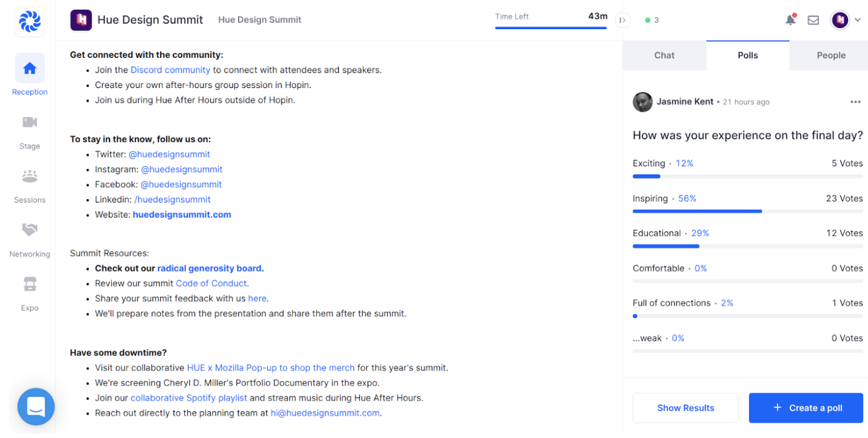Open Jasmine Kent's poll options menu

pyautogui.click(x=855, y=102)
